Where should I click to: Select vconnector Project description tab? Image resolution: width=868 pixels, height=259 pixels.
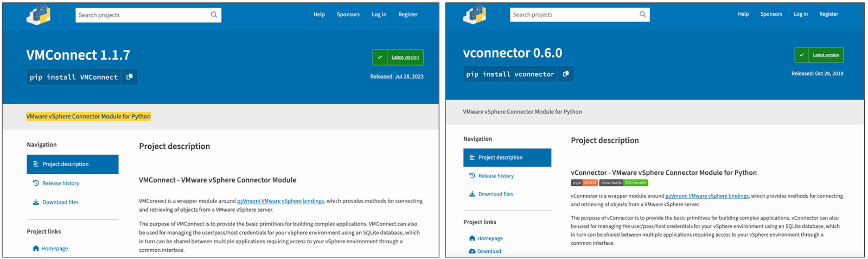(x=507, y=157)
